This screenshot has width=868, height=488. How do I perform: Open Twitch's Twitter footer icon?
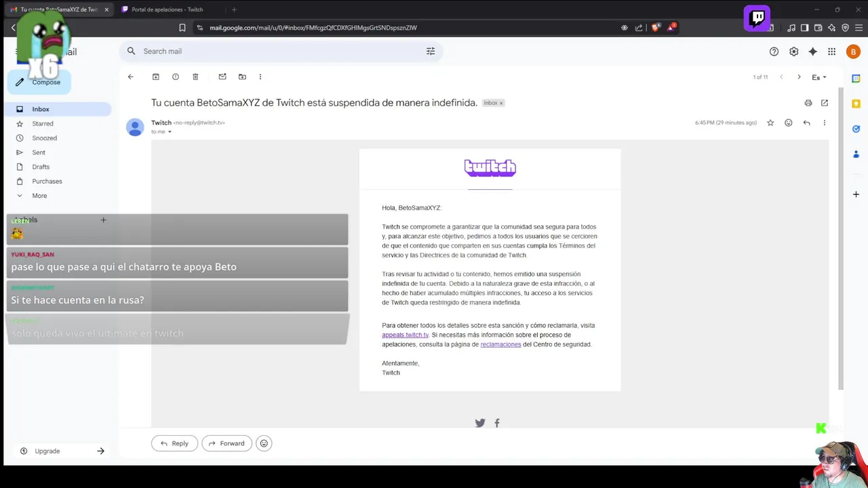point(480,423)
